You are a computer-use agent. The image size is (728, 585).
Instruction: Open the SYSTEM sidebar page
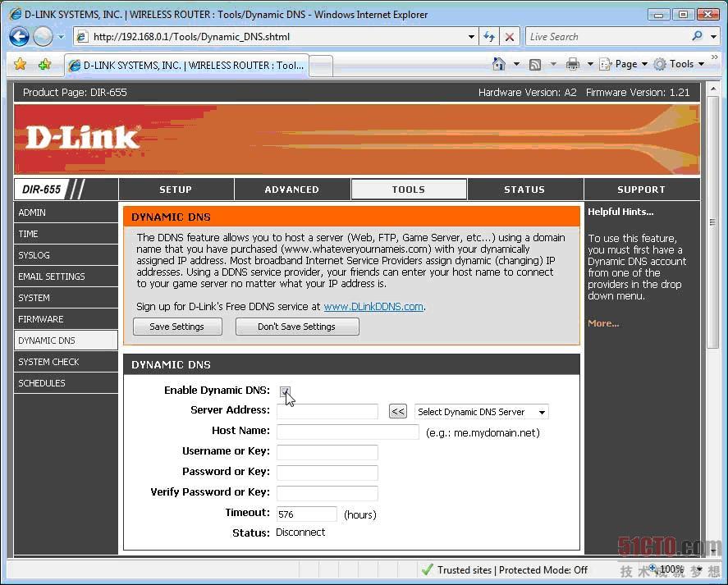[x=66, y=298]
